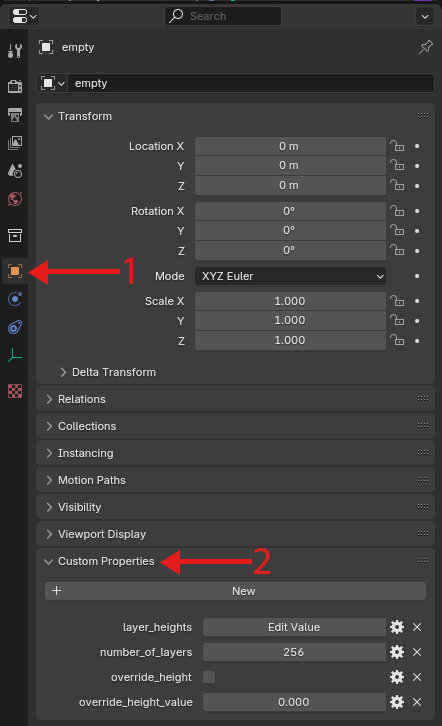The width and height of the screenshot is (442, 726).
Task: Enable the override_height checkbox
Action: click(209, 677)
